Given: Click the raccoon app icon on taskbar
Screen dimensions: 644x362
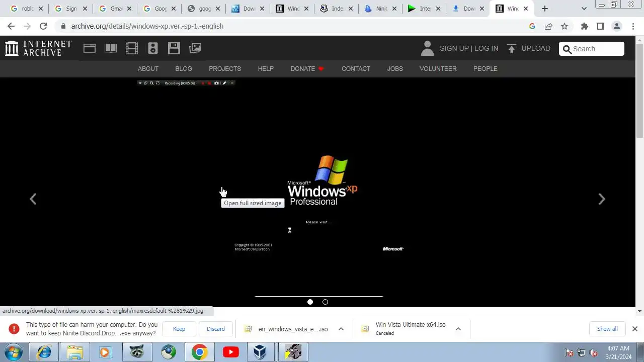Looking at the screenshot, I should point(137,352).
